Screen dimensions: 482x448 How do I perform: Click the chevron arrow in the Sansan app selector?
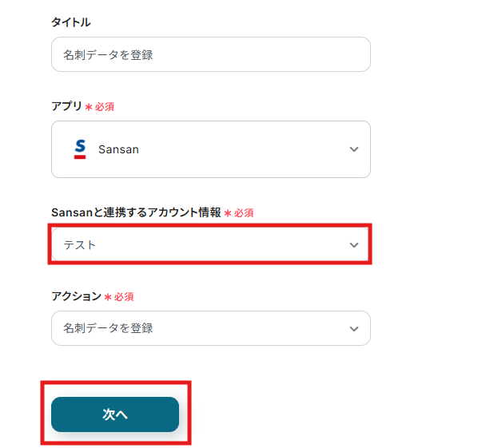point(354,149)
